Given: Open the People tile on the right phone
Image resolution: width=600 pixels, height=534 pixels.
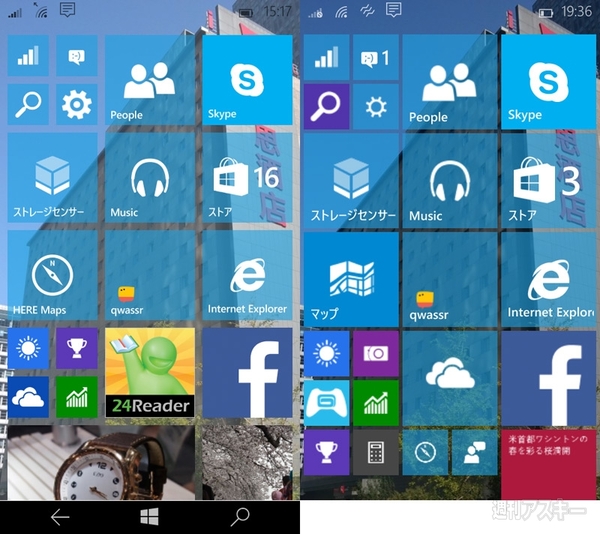Looking at the screenshot, I should (x=450, y=82).
